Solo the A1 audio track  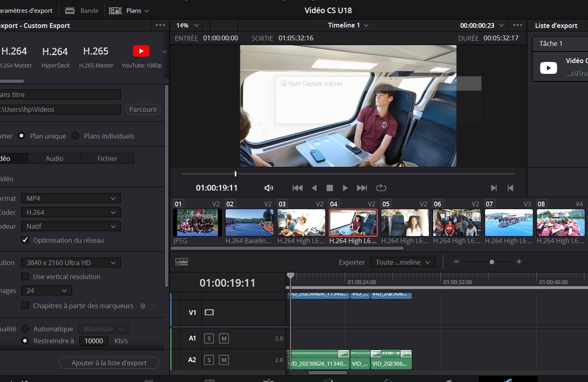[209, 338]
